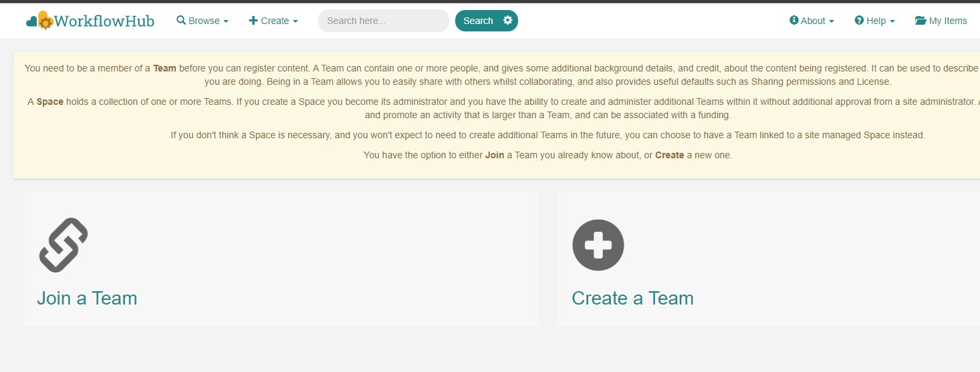The image size is (980, 372).
Task: Open the Create a Team link
Action: (x=632, y=298)
